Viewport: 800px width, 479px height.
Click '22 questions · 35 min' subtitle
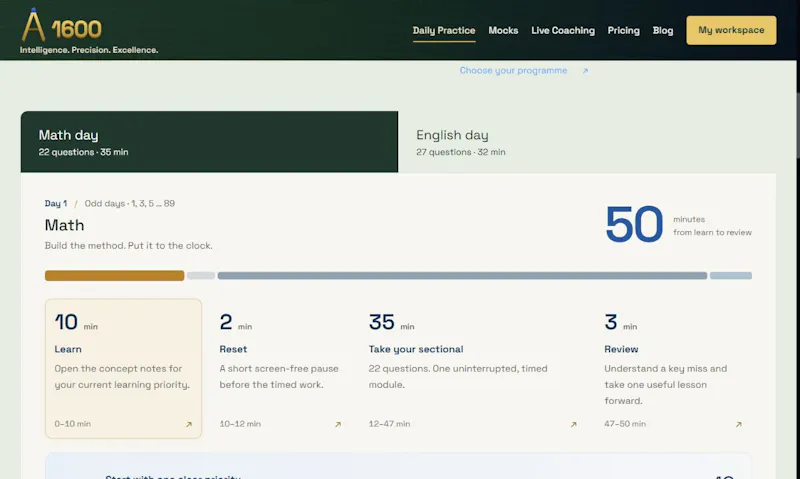coord(83,152)
